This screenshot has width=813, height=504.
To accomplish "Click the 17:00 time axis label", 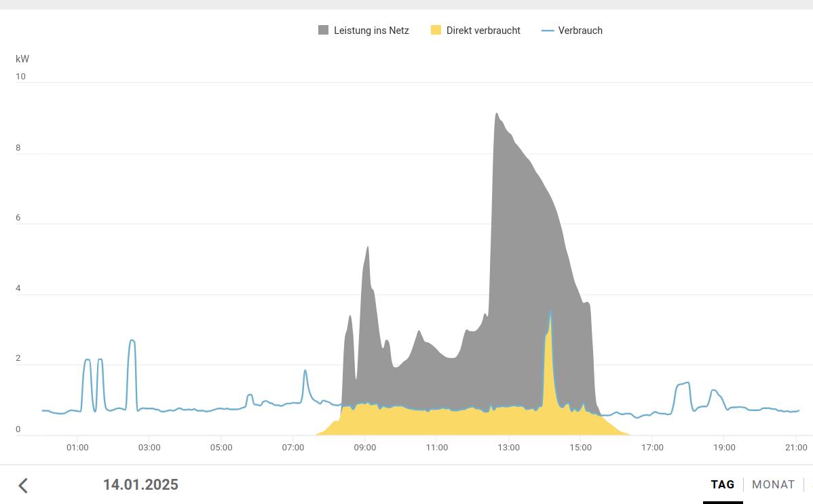I will point(652,448).
